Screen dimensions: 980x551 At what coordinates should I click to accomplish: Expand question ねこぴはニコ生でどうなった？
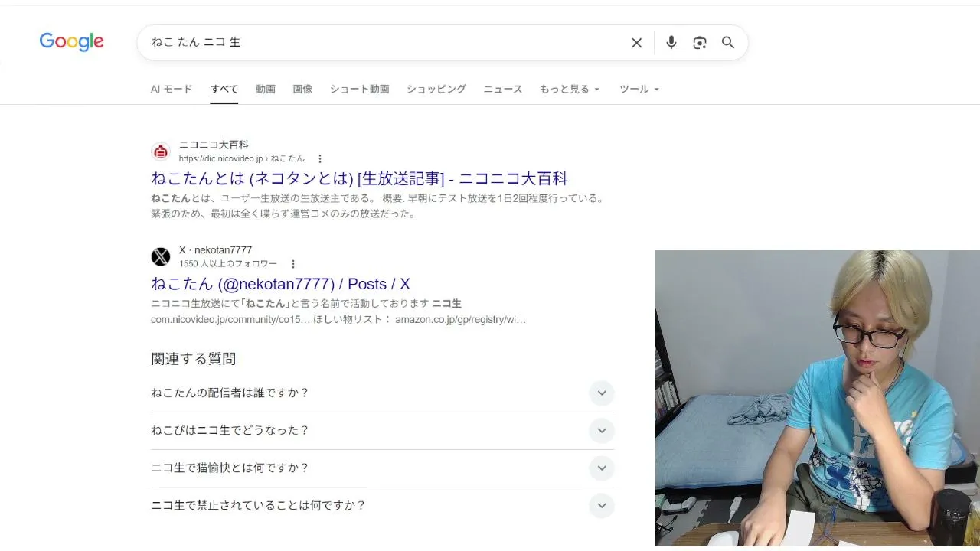coord(383,431)
